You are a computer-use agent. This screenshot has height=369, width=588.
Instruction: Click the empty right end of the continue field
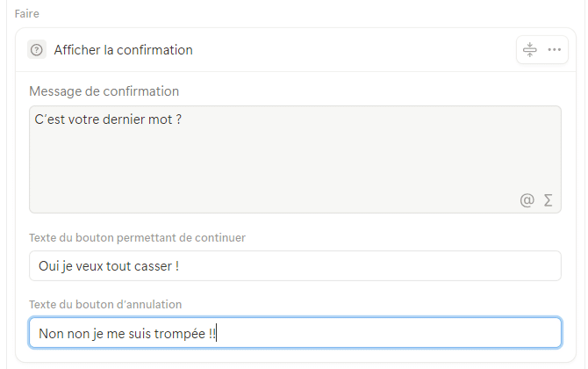click(x=491, y=265)
